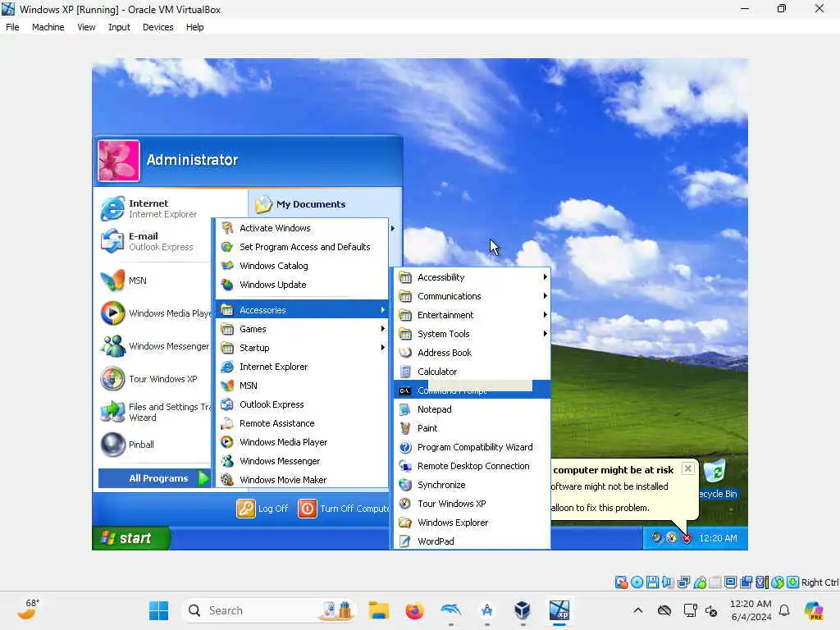Launch Notepad
Viewport: 840px width, 630px height.
coord(472,409)
